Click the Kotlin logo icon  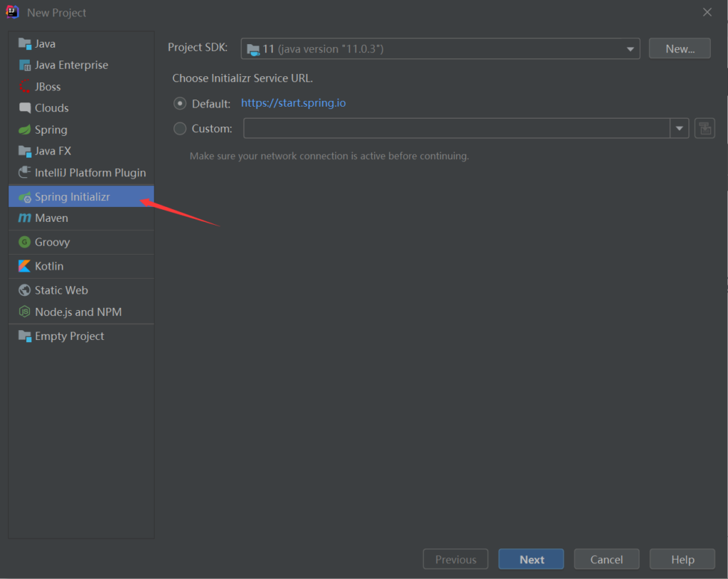click(25, 266)
